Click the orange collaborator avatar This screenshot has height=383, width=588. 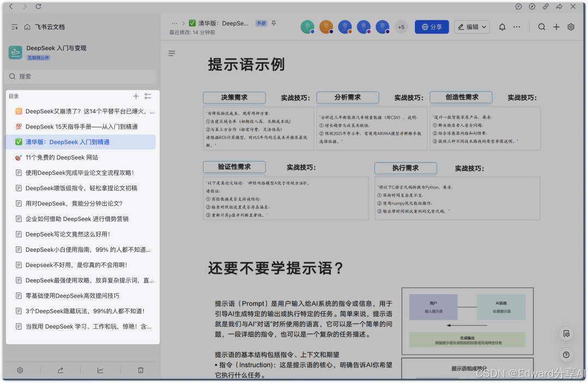tap(326, 27)
